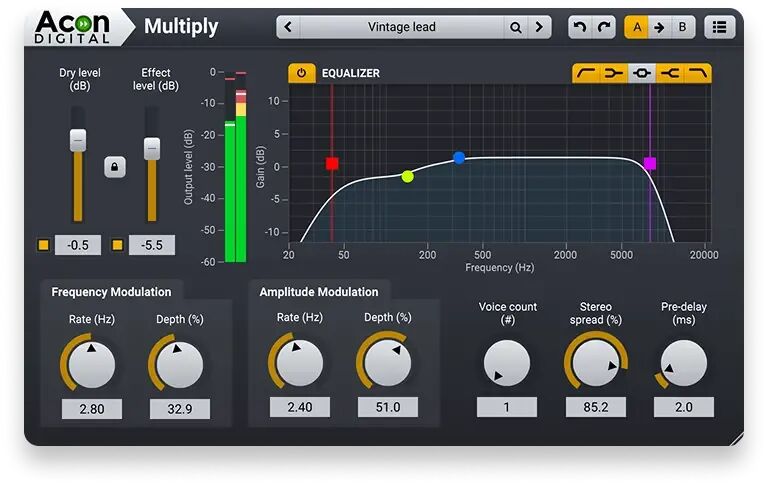Viewport: 768px width, 486px height.
Task: Go to next preset arrow
Action: 539,27
